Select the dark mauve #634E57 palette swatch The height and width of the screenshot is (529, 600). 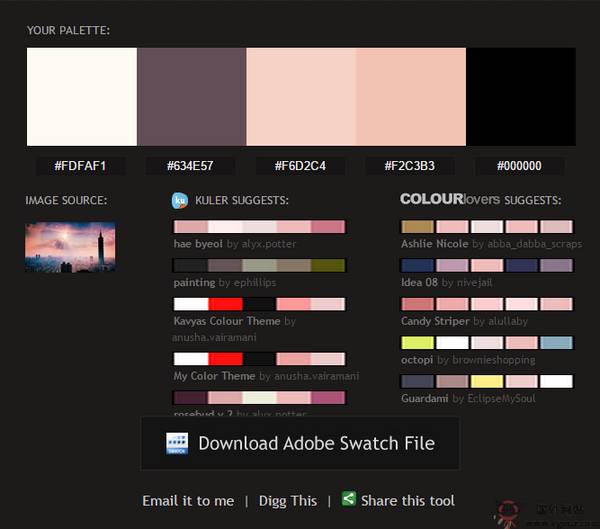(x=191, y=97)
